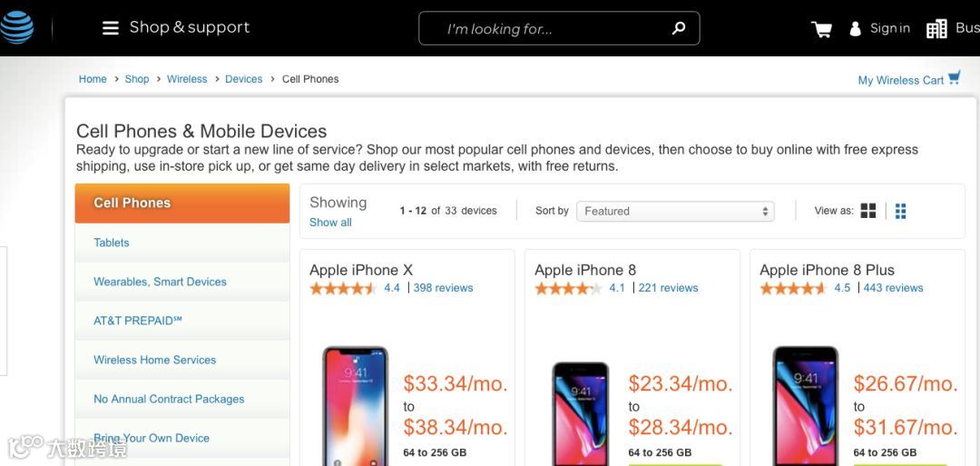Viewport: 980px width, 466px height.
Task: Click the Business building icon
Action: tap(936, 29)
